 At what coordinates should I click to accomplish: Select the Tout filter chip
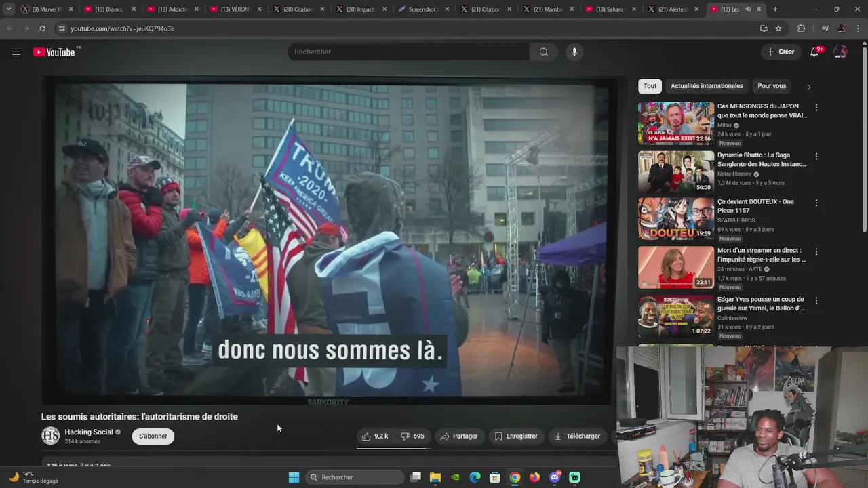click(x=650, y=86)
